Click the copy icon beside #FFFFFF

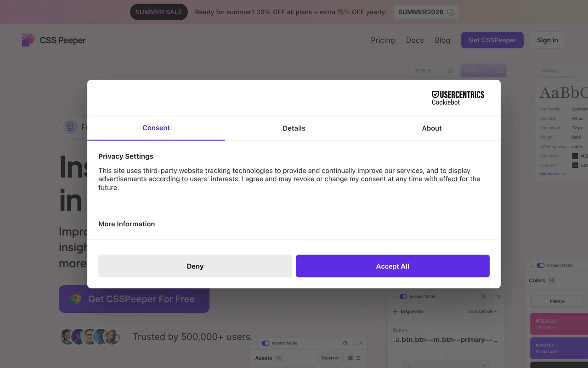pyautogui.click(x=450, y=70)
